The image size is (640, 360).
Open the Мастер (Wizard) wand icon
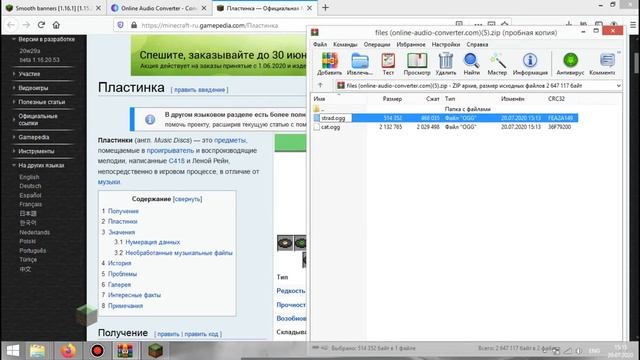click(497, 64)
